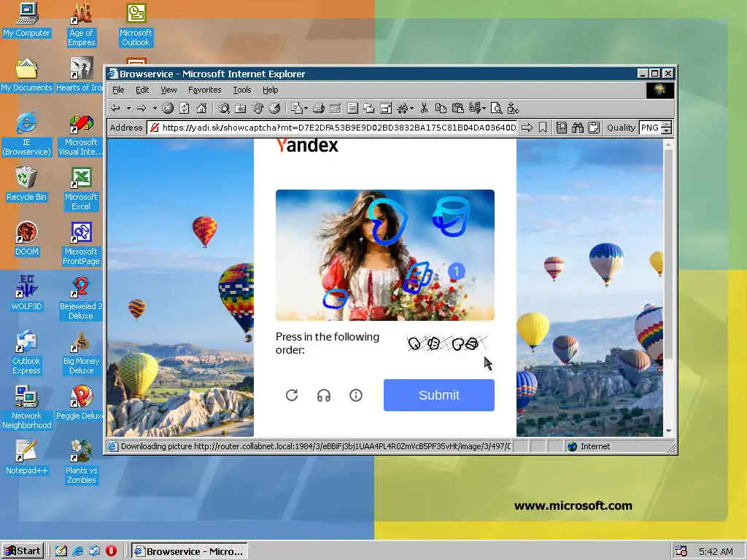Open Big Money Deluxe desktop shortcut
747x560 pixels.
tap(81, 353)
